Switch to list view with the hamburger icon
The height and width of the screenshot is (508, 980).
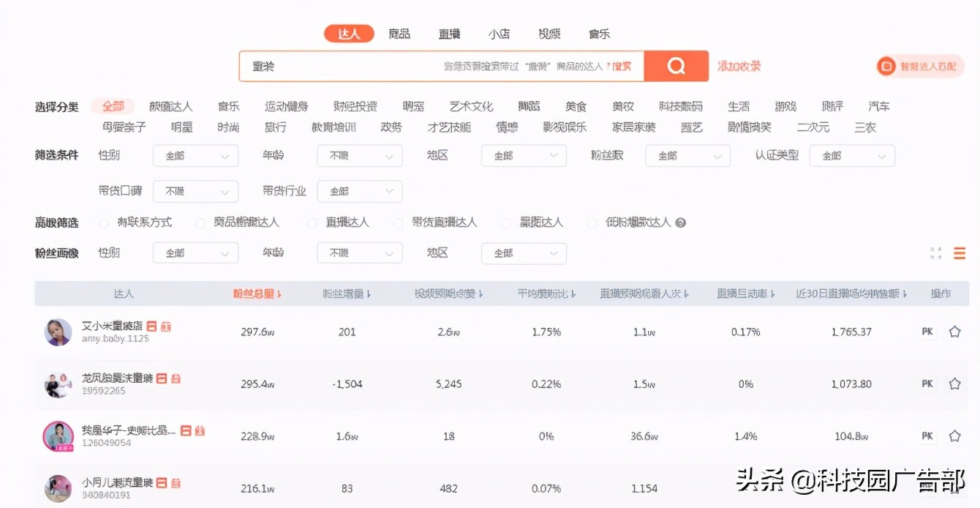click(960, 253)
